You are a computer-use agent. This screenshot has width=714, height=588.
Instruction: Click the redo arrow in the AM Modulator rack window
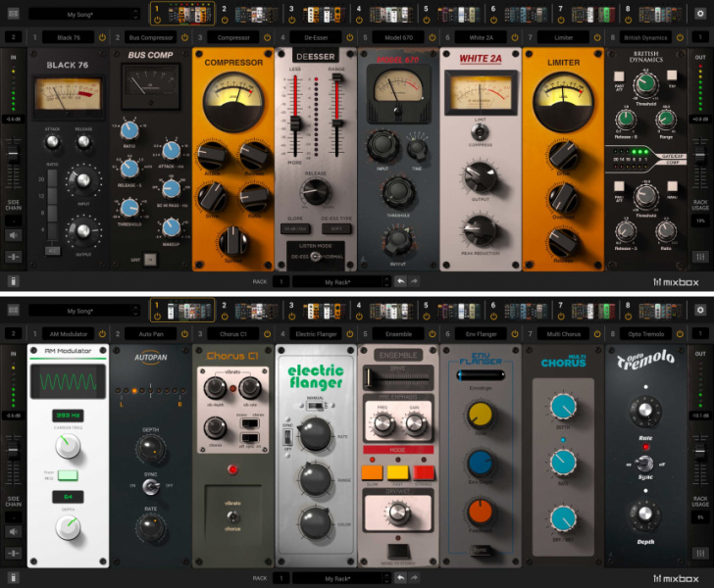click(414, 578)
